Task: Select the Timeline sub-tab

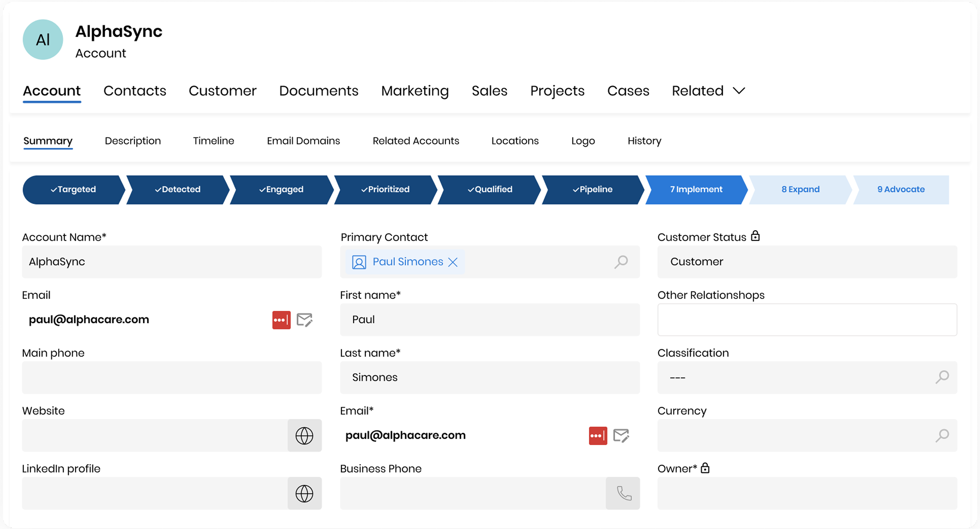Action: tap(213, 141)
